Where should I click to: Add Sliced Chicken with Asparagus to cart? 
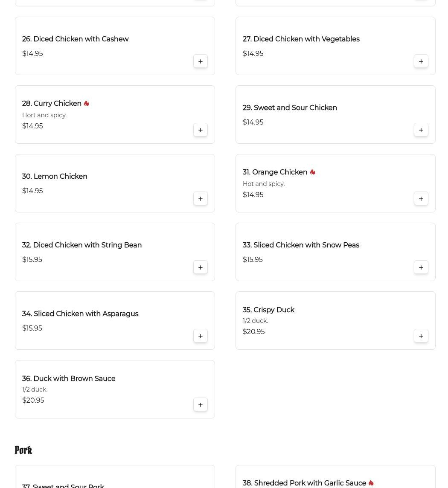[x=200, y=336]
